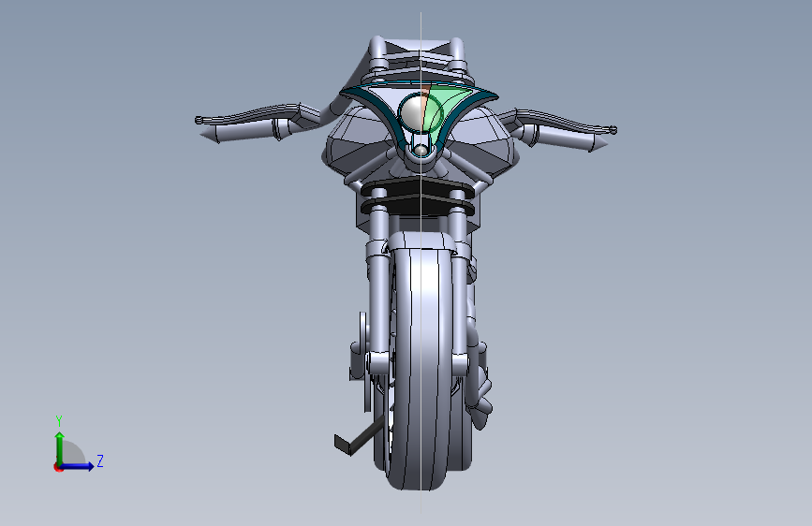Select the round headlight lens on the motorcycle

pyautogui.click(x=413, y=114)
